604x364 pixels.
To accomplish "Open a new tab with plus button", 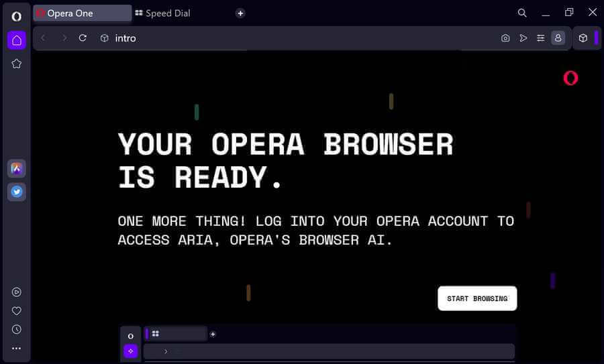I will pos(240,13).
